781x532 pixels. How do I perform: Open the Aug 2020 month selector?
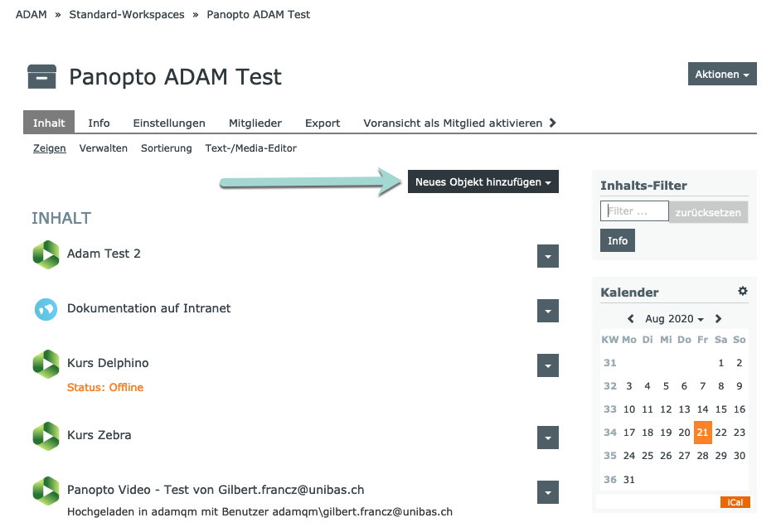[x=674, y=319]
